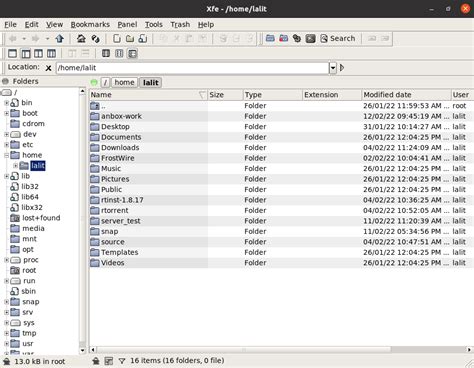Click the Location path input field

192,68
